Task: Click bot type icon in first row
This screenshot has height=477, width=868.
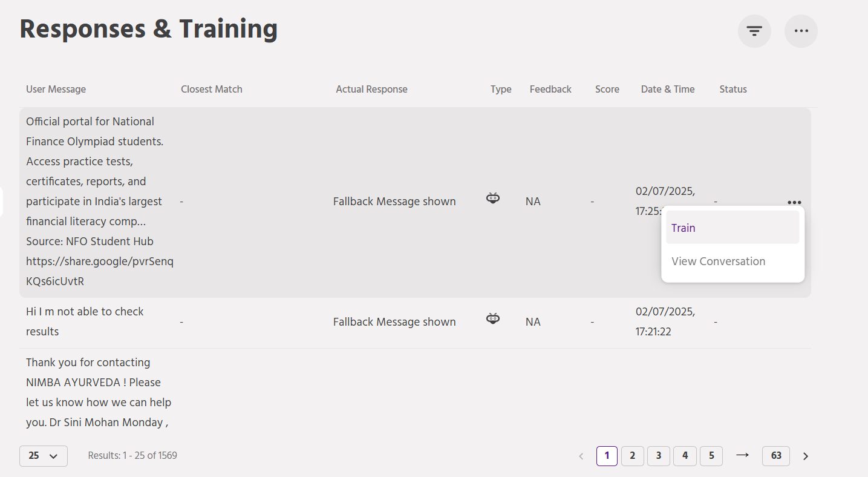Action: click(x=493, y=198)
